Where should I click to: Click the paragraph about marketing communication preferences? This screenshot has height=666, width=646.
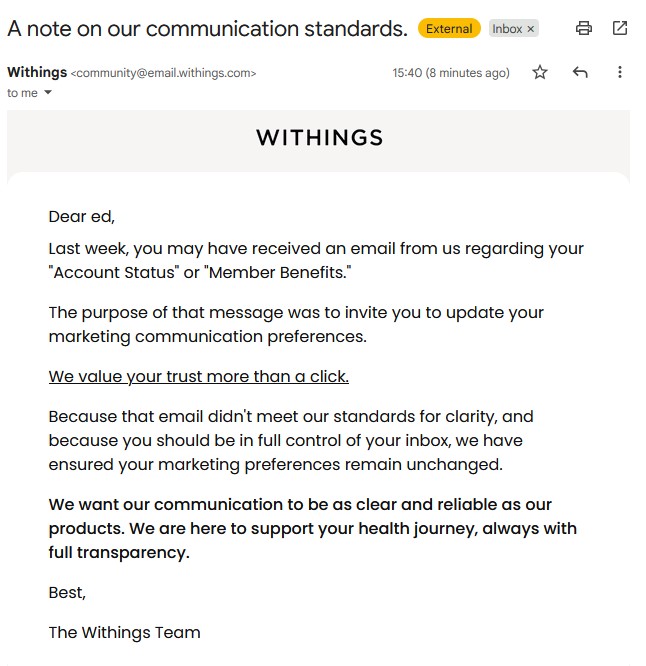click(x=296, y=324)
